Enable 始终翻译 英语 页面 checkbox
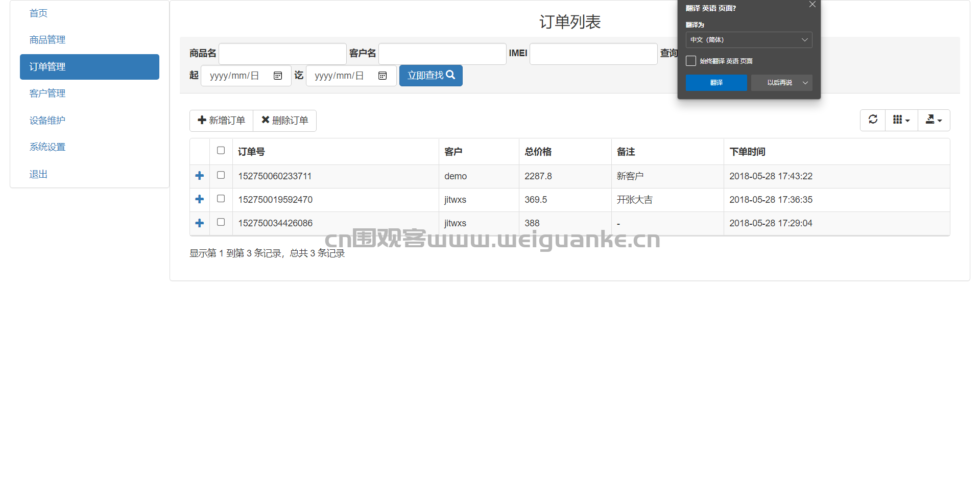980x495 pixels. point(691,61)
